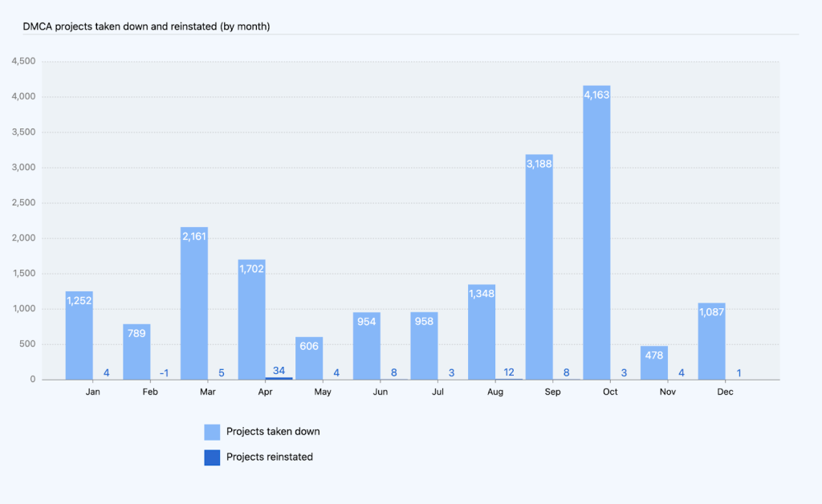Toggle the Projects taken down legend label
This screenshot has width=822, height=504.
(273, 432)
